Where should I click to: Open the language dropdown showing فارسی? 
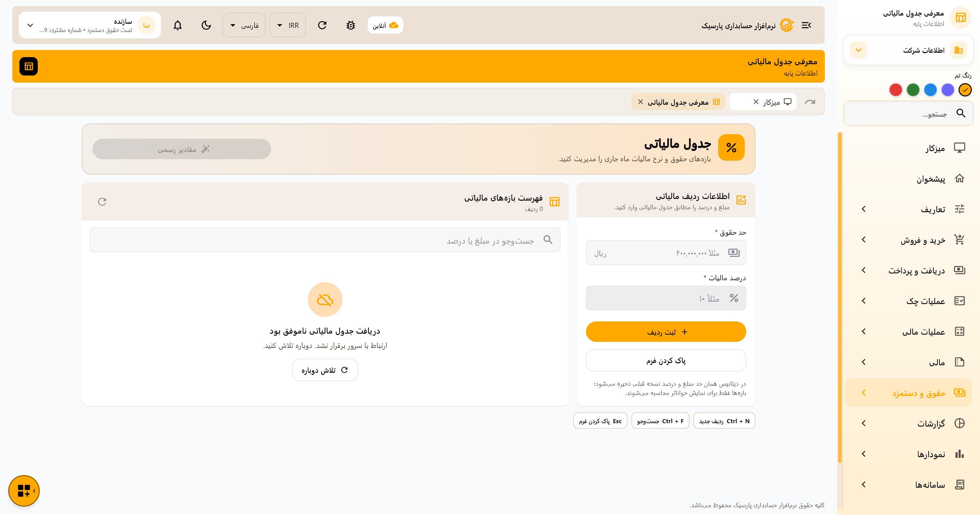click(x=244, y=25)
